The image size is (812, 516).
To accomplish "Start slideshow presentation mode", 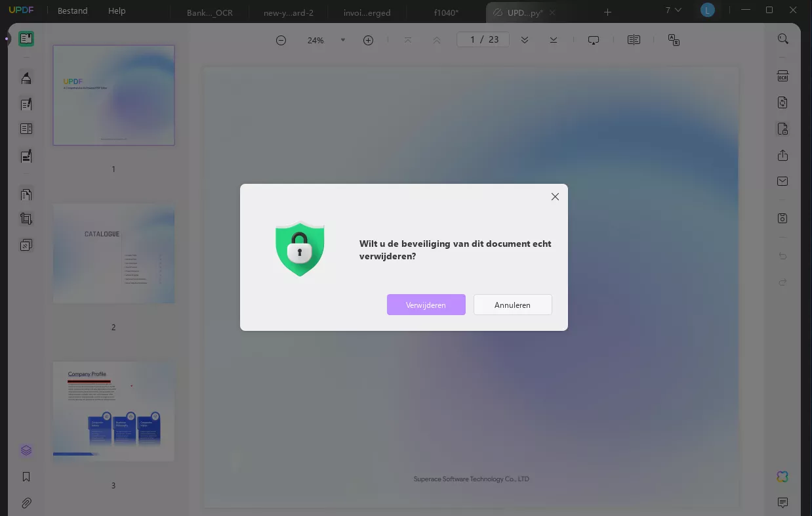I will click(594, 40).
